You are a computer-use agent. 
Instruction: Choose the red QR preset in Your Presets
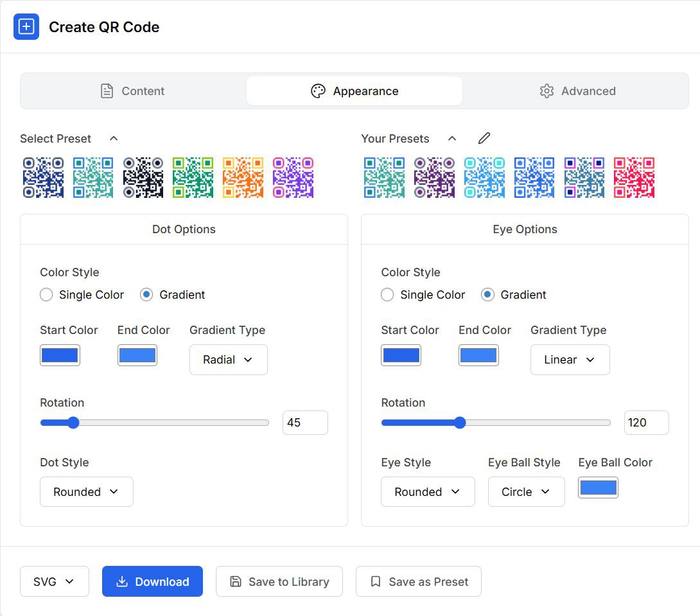[634, 177]
